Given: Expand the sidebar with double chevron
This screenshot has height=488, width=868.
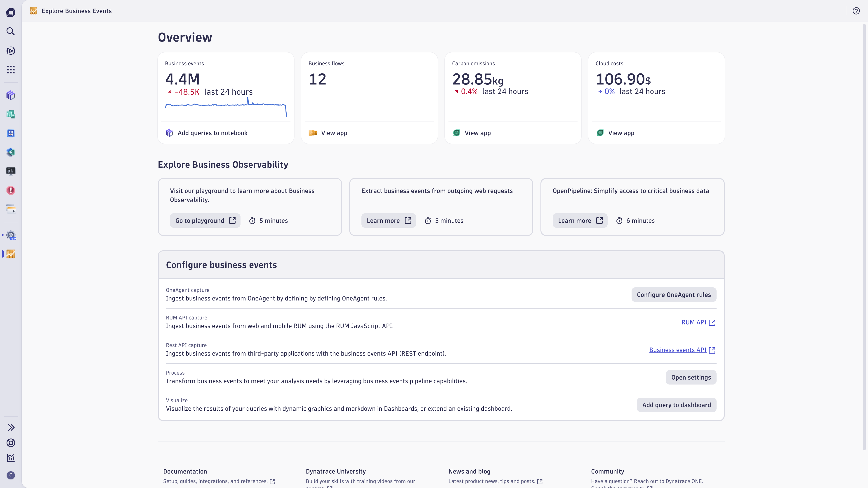Looking at the screenshot, I should 11,427.
